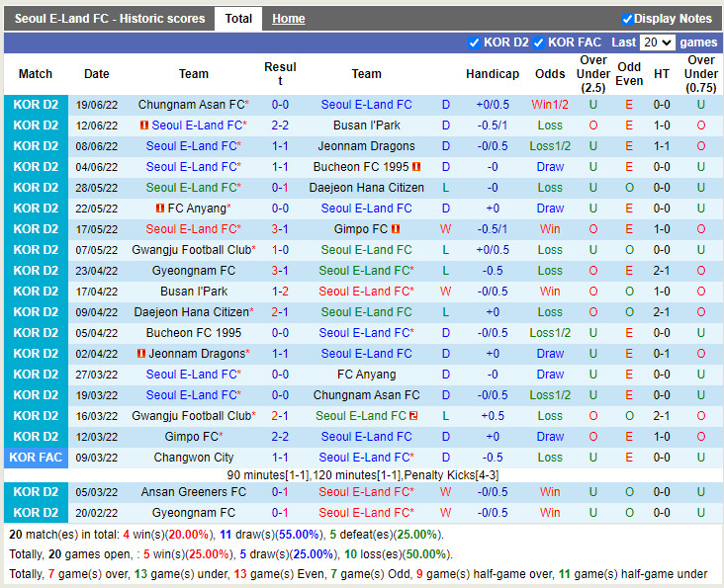Viewport: 724px width, 588px height.
Task: Click red card icon beside Seoul E-Land on 12/06/22
Action: (x=144, y=126)
